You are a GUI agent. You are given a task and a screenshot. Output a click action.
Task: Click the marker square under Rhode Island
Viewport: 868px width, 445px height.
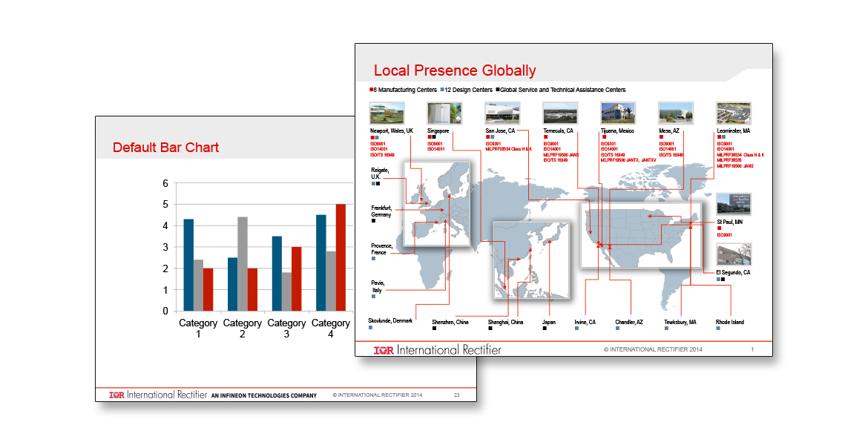(x=718, y=329)
